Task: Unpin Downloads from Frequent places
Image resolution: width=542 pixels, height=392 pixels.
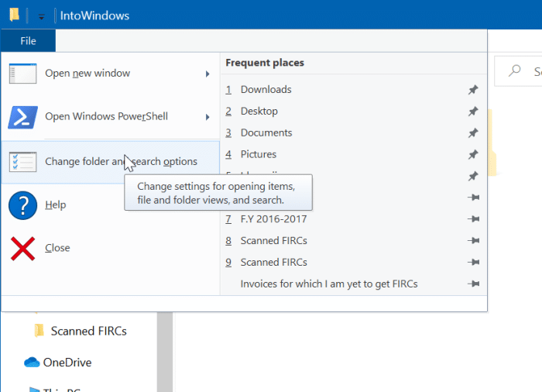Action: tap(473, 90)
